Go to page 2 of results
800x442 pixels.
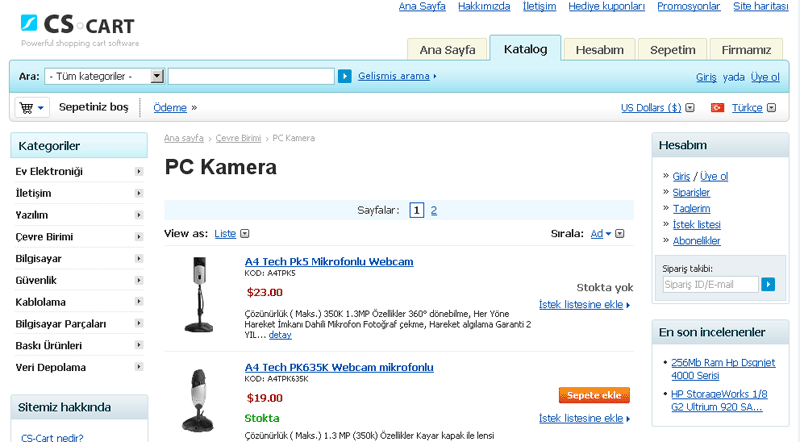(434, 210)
